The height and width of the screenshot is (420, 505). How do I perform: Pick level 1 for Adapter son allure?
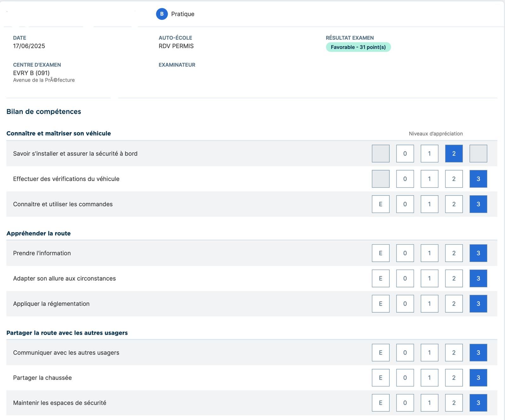point(429,278)
